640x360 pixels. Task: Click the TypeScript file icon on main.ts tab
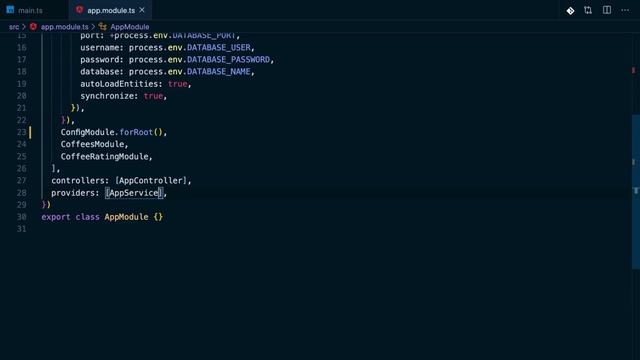[10, 10]
